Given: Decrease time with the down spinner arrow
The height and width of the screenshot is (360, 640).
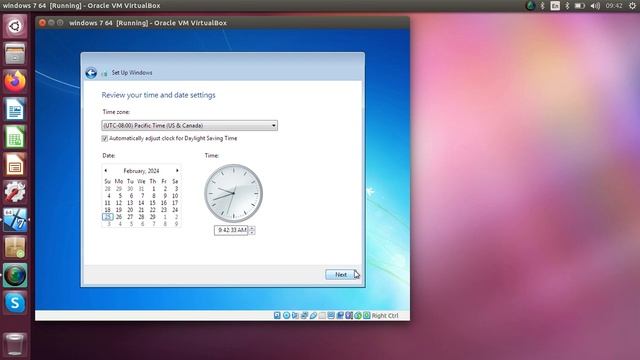Looking at the screenshot, I should pos(252,233).
